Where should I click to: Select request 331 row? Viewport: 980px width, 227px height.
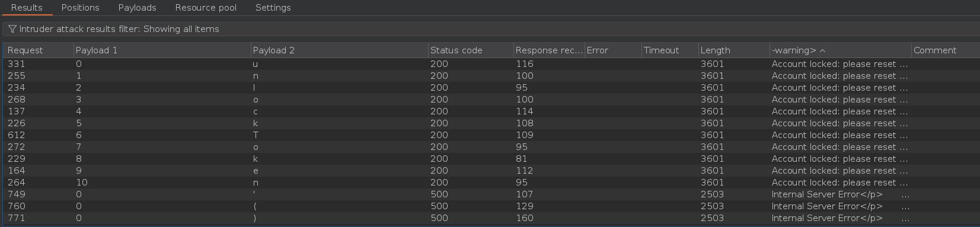(x=491, y=64)
